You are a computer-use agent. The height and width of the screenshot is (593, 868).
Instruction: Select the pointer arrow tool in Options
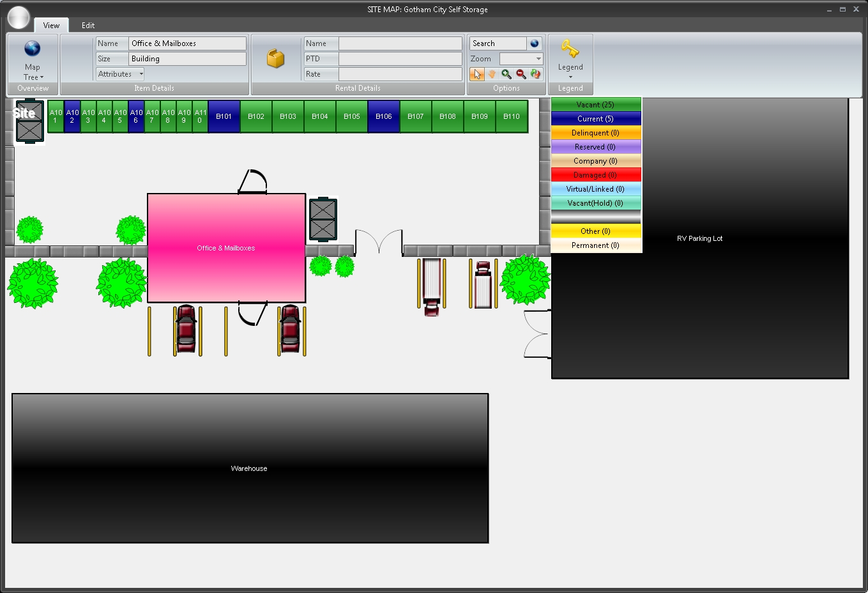tap(476, 74)
